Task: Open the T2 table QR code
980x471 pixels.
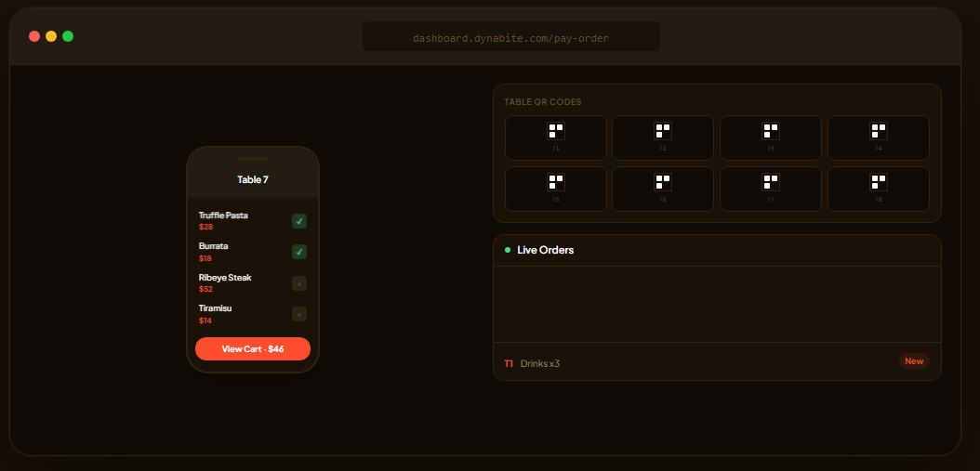Action: click(x=663, y=137)
